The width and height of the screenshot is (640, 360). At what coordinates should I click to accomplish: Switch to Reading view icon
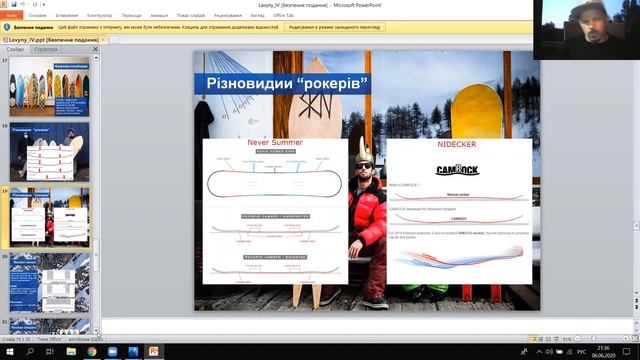548,339
